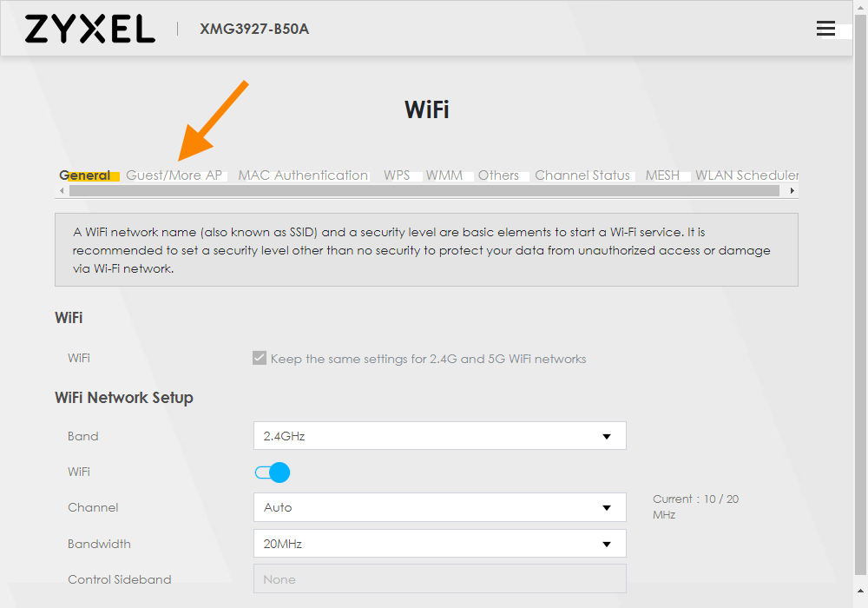Click the horizontal tab scrollbar
Screen dimensions: 868x608
tap(425, 190)
